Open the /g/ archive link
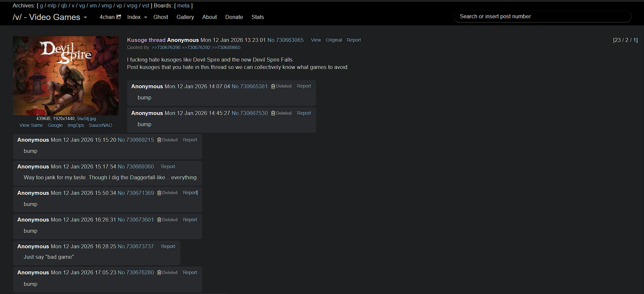The width and height of the screenshot is (644, 294). [x=41, y=6]
